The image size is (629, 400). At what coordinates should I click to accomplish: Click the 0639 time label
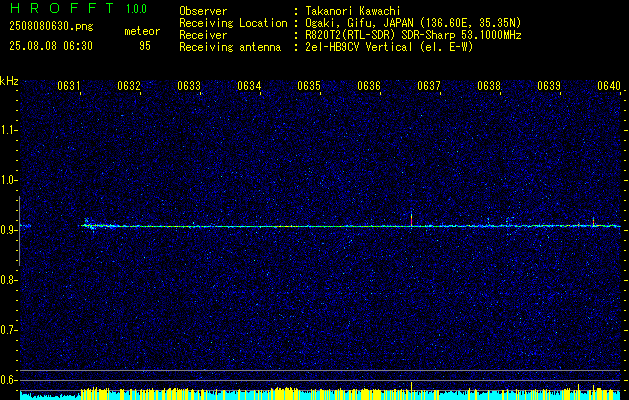tap(549, 86)
